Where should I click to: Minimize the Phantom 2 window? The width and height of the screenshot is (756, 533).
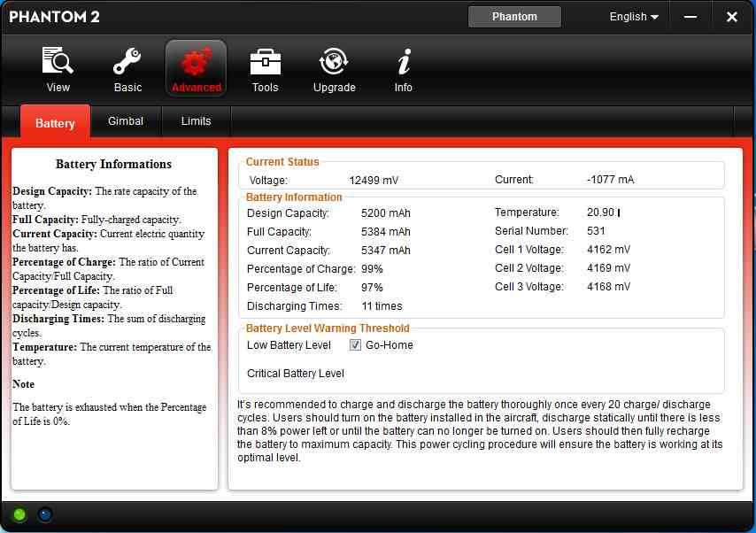(x=690, y=17)
